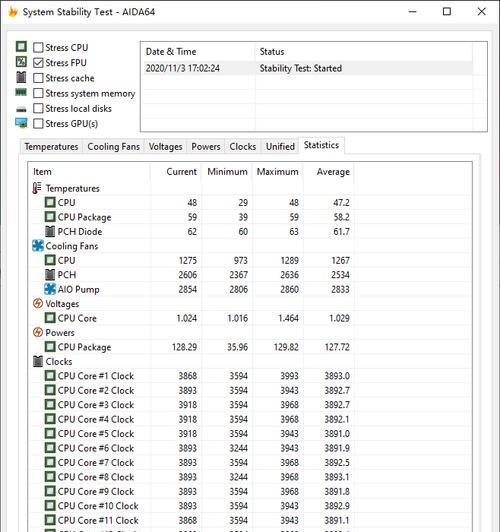Click the Temperatures thermometer icon
Screen dimensions: 500x532
click(37, 188)
